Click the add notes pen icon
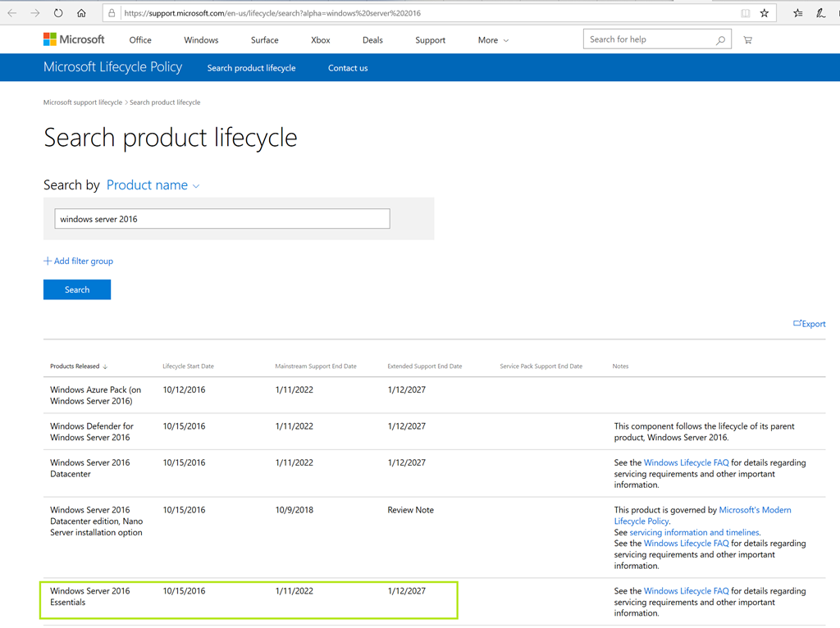This screenshot has width=840, height=628. pyautogui.click(x=821, y=13)
